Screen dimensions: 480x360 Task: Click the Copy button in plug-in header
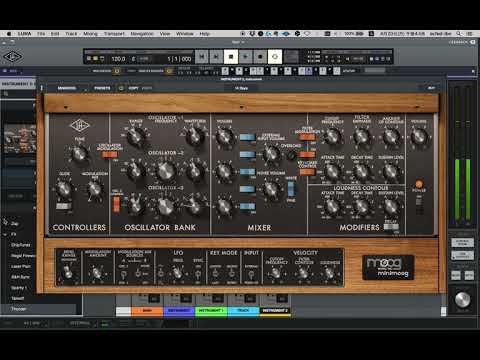pyautogui.click(x=133, y=88)
